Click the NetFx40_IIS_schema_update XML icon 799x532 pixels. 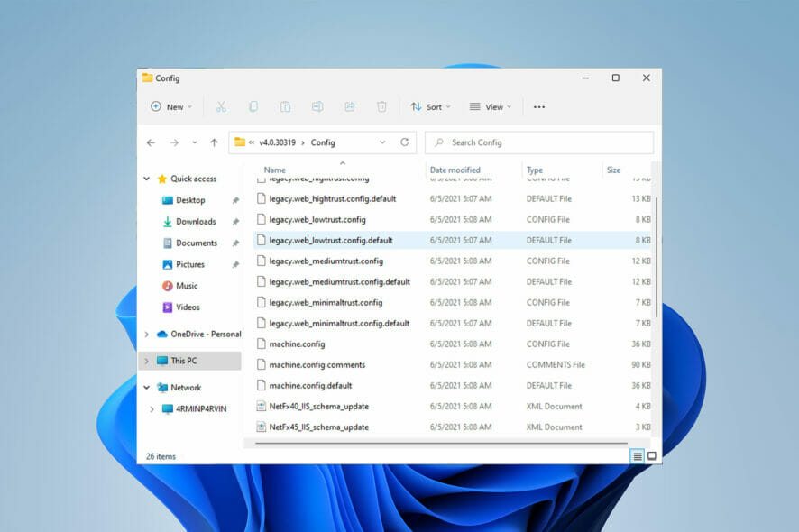pos(261,406)
